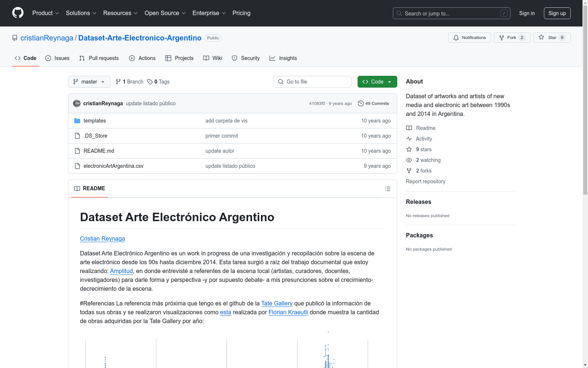
Task: Click the templates folder icon
Action: [x=77, y=121]
